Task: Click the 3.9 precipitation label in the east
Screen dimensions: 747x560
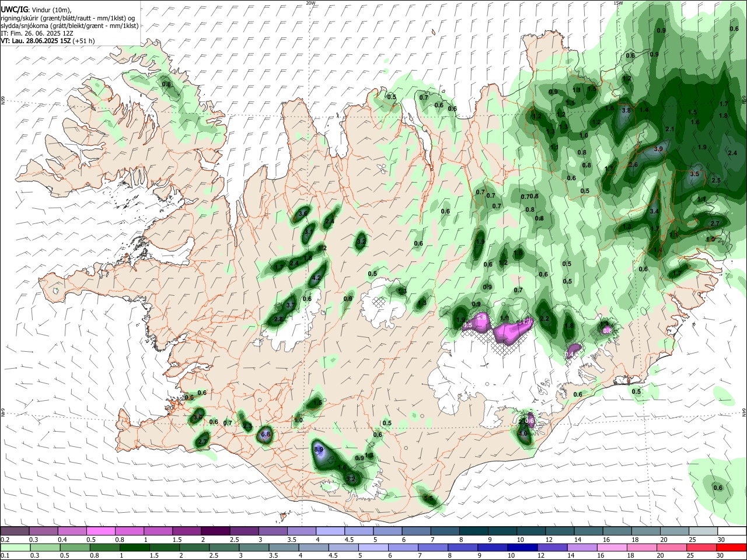Action: pyautogui.click(x=658, y=149)
